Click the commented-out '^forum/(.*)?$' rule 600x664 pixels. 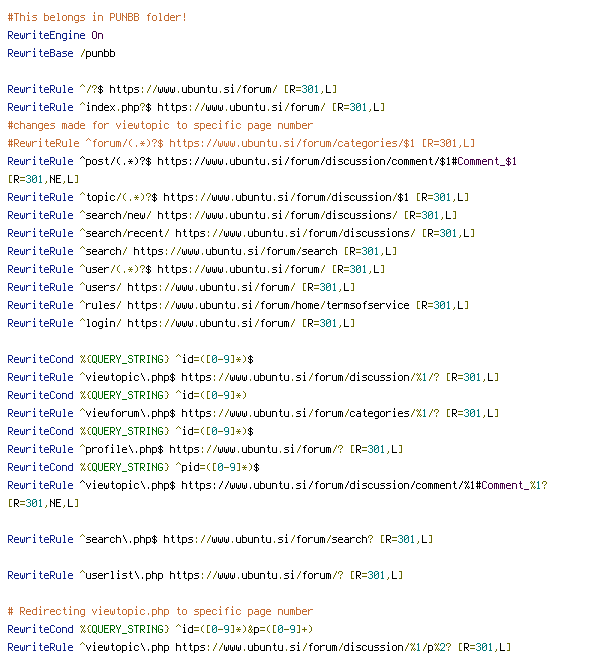[241, 143]
